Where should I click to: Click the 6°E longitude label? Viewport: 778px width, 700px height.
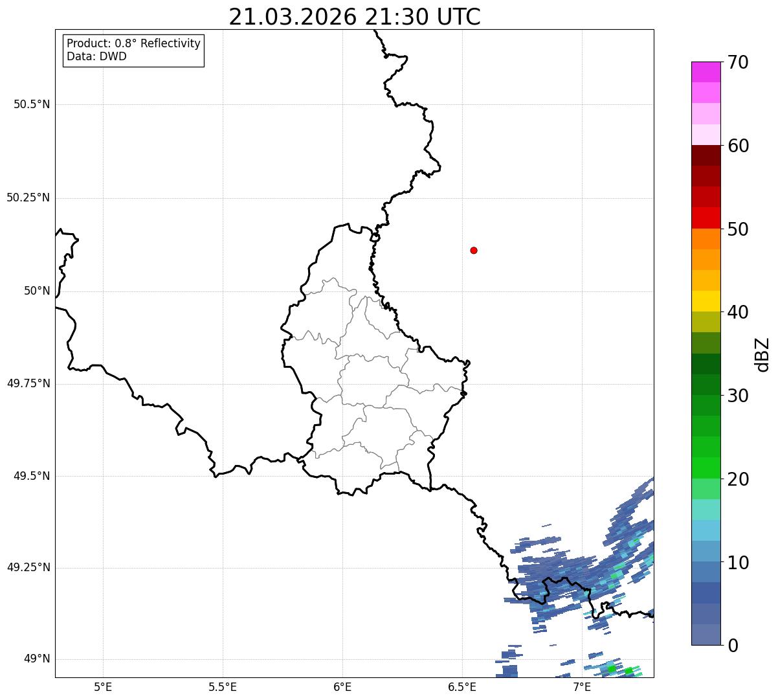(x=342, y=687)
